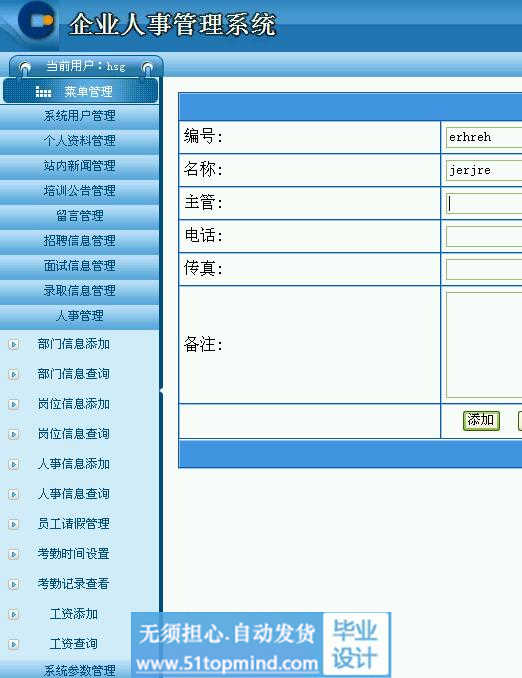This screenshot has width=522, height=678.
Task: Open 站内新闻管理 in the sidebar
Action: 80,166
